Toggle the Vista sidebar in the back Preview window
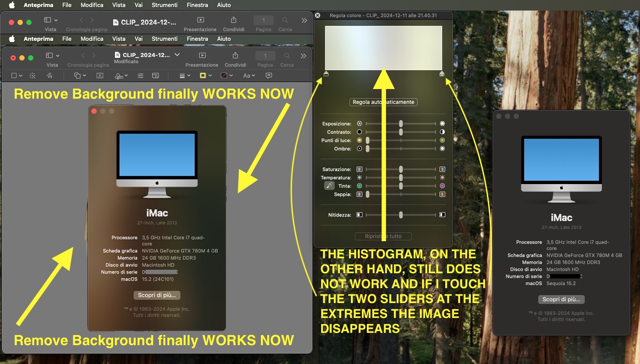Viewport: 640px width, 364px height. [50, 20]
